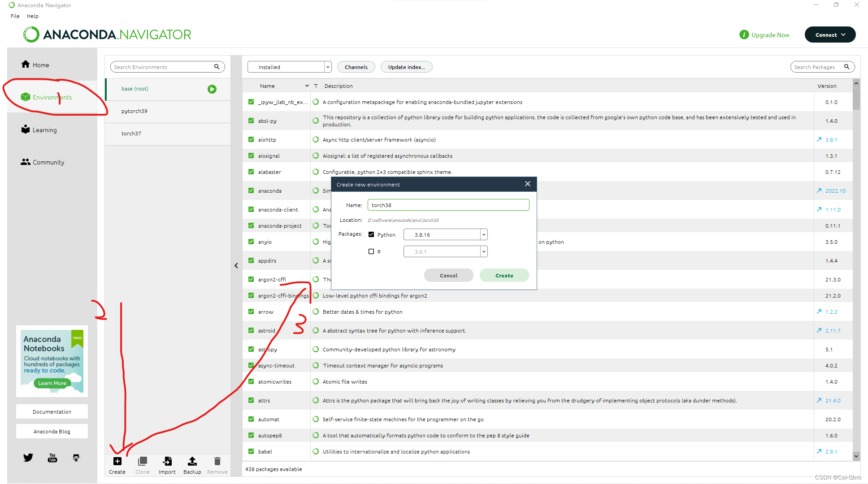
Task: Click the search magnifier in Search Environments
Action: click(217, 67)
